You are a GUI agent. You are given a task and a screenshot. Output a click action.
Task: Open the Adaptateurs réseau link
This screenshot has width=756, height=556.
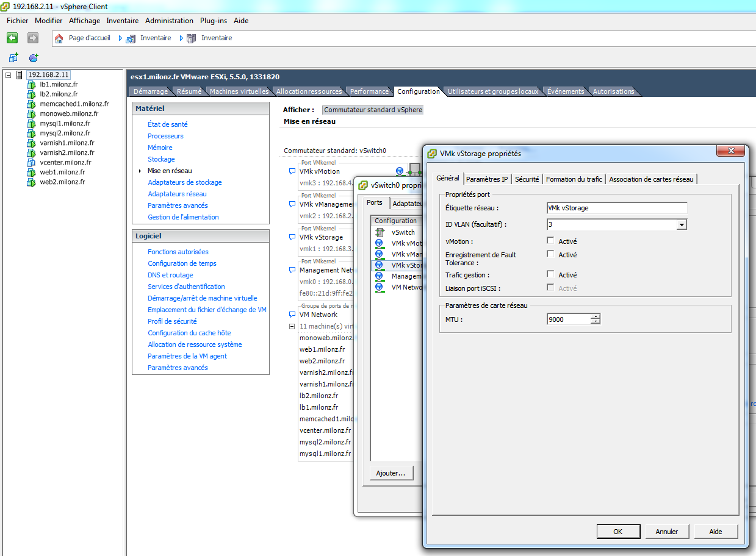pyautogui.click(x=177, y=194)
